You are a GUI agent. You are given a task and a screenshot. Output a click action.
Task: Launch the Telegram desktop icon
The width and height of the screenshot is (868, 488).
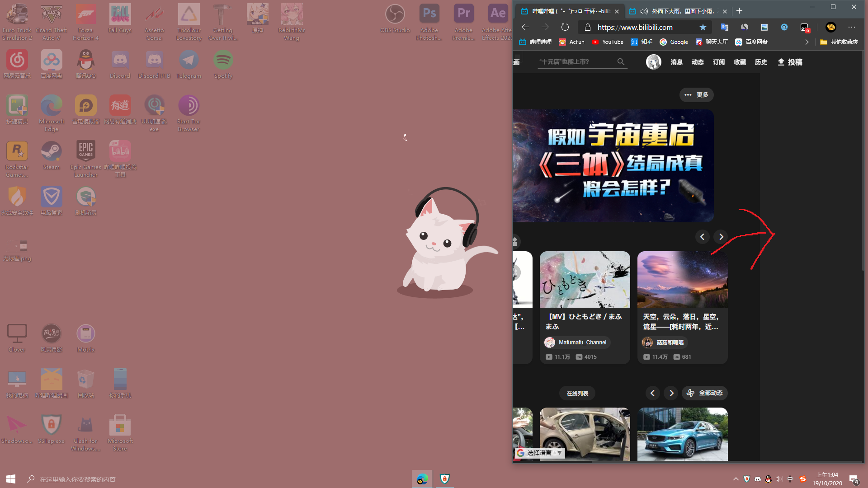(189, 64)
